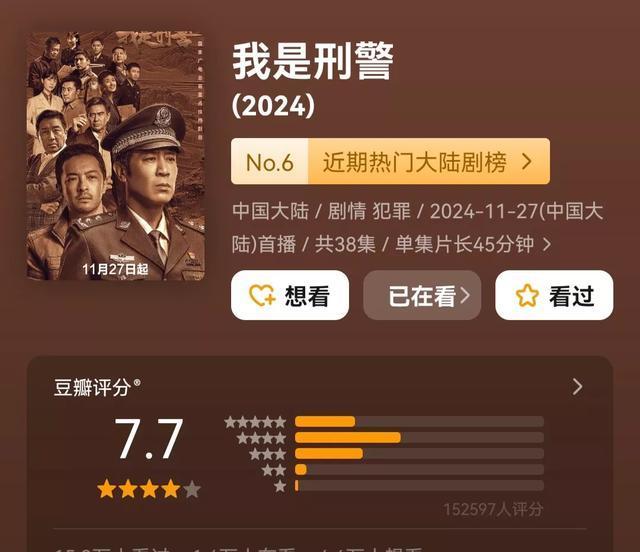Open the 我是刑警 poster thumbnail

pyautogui.click(x=116, y=156)
